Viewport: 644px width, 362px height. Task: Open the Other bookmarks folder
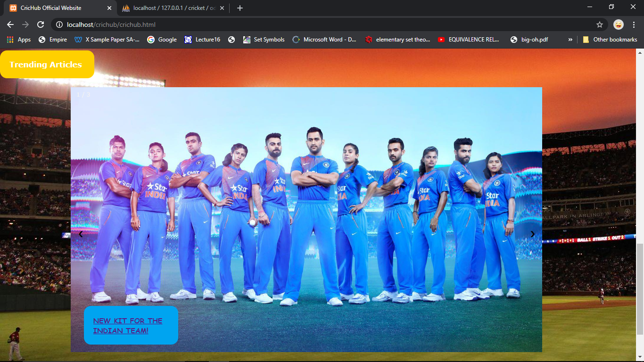click(610, 40)
